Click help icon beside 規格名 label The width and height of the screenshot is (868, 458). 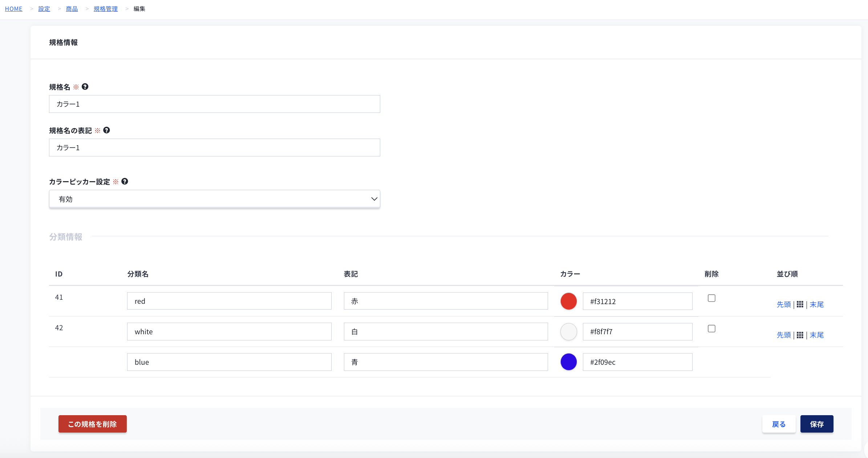(85, 87)
